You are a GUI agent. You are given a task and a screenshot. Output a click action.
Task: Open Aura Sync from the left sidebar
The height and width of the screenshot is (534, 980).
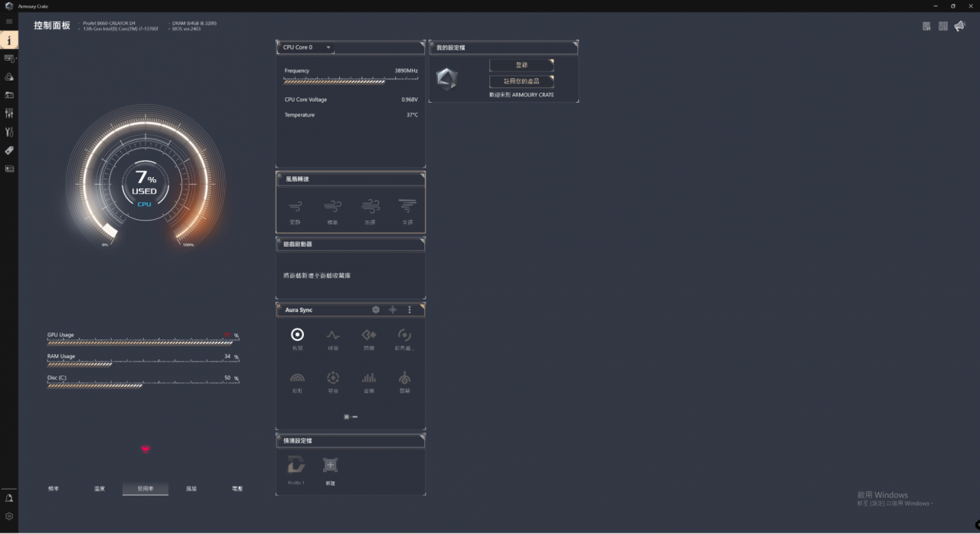(x=9, y=77)
